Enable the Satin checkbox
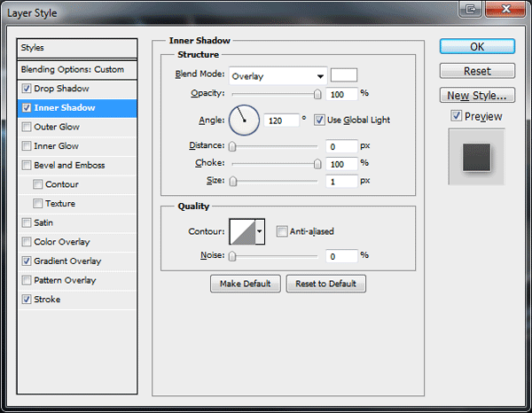This screenshot has height=413, width=532. point(27,222)
